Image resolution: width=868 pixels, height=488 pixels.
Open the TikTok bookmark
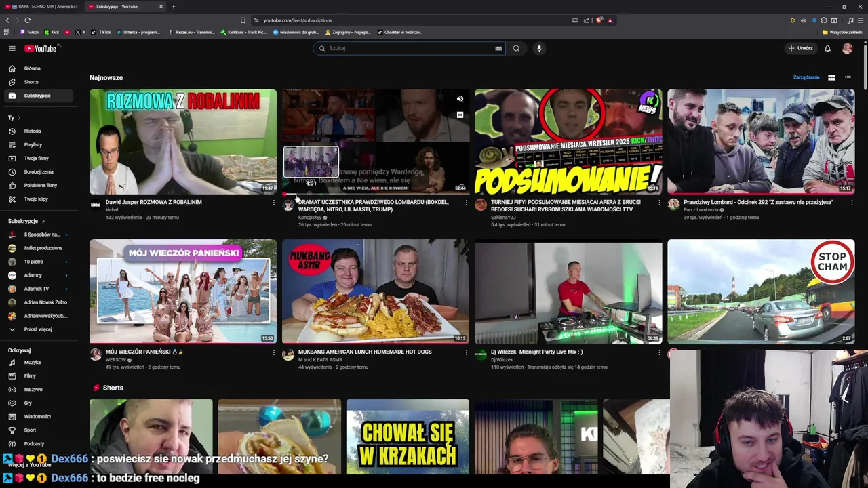101,32
